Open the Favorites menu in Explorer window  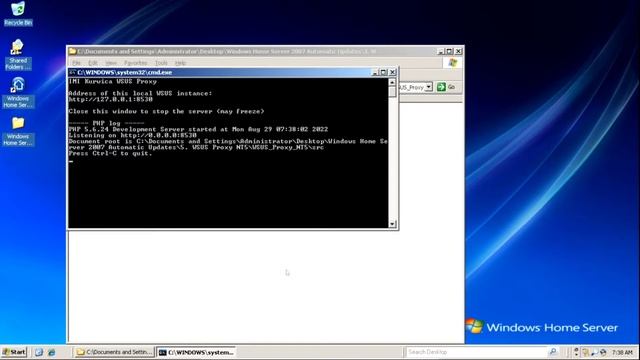pos(136,63)
